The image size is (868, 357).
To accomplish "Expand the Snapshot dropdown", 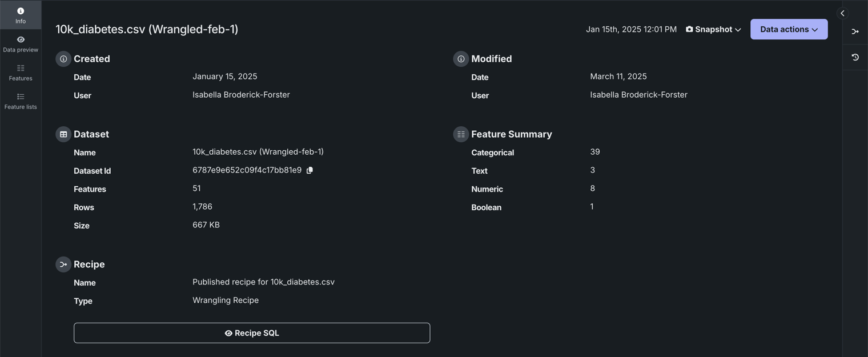I will click(714, 29).
